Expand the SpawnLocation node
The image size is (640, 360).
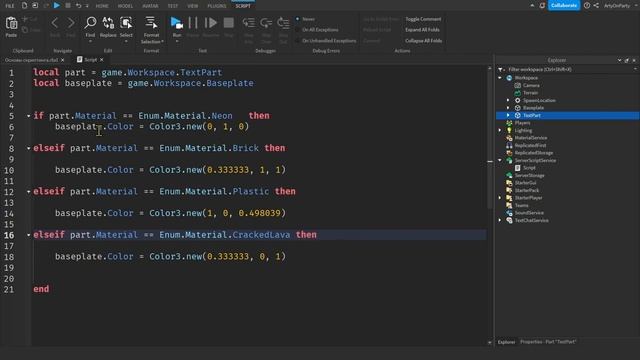508,100
